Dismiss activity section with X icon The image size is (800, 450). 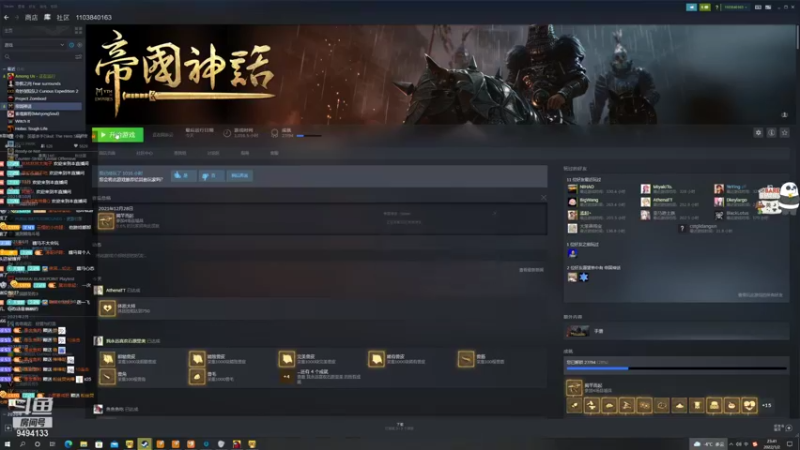click(543, 198)
